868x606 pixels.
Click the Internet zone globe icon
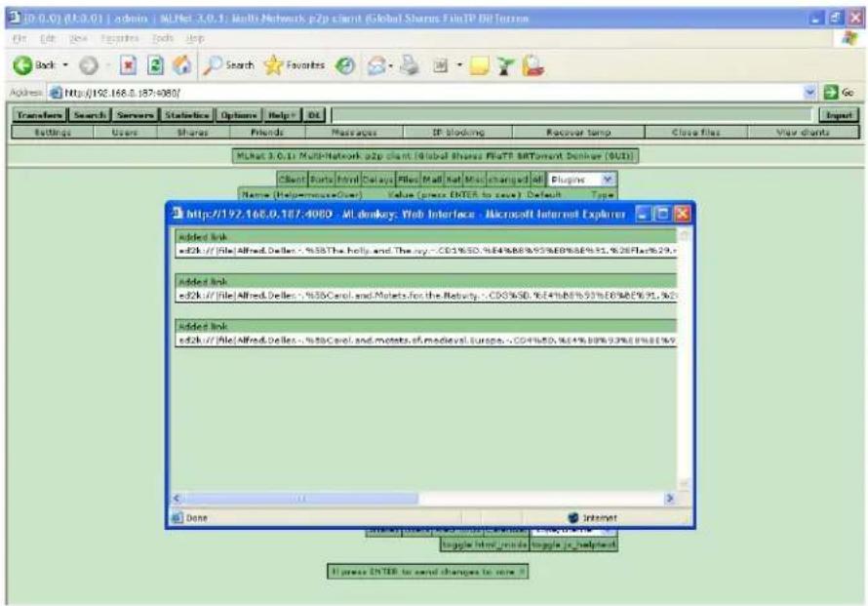click(x=573, y=517)
